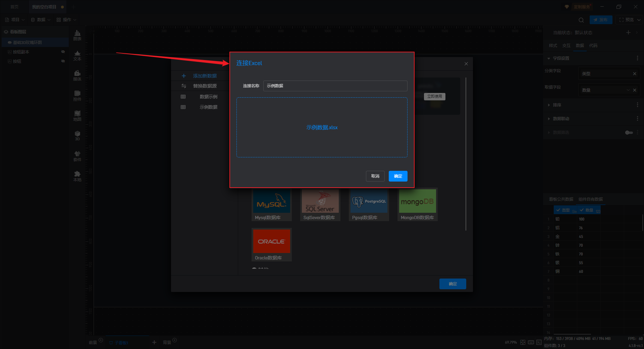
Task: Click the fit-to-screen icon in status bar
Action: tap(523, 342)
